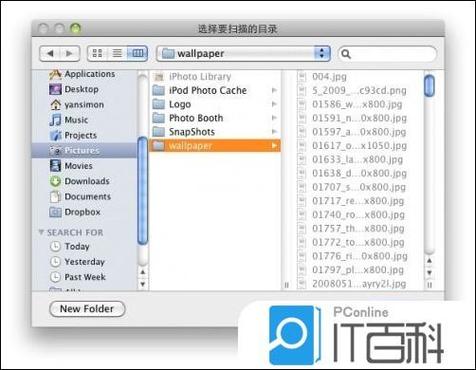Click the New Folder button
The image size is (476, 370).
[87, 309]
